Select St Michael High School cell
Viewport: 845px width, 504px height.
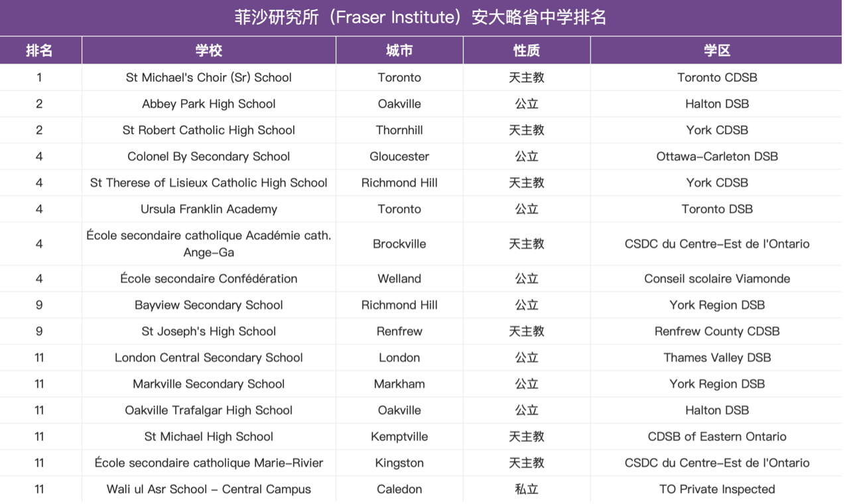tap(209, 437)
